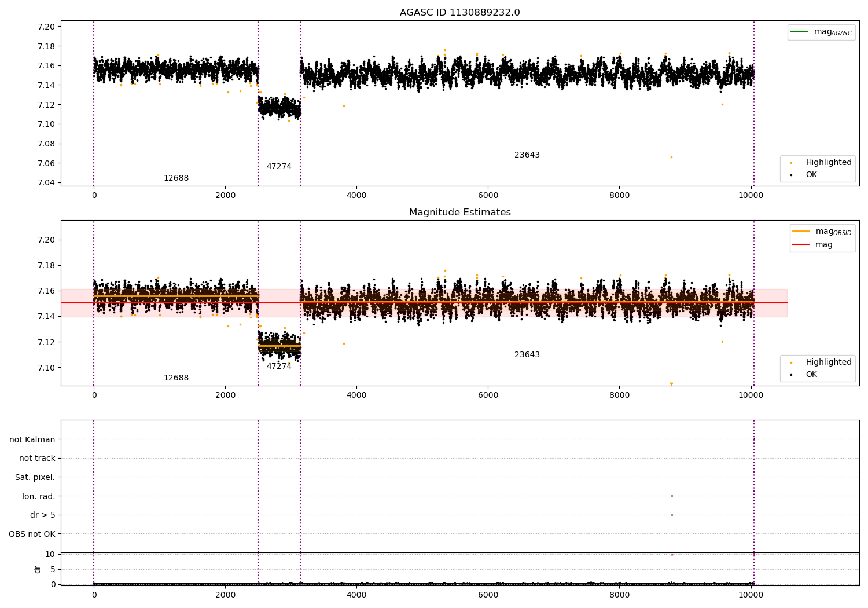
Task: Select the mag AGASC legend entry in top plot
Action: click(821, 32)
